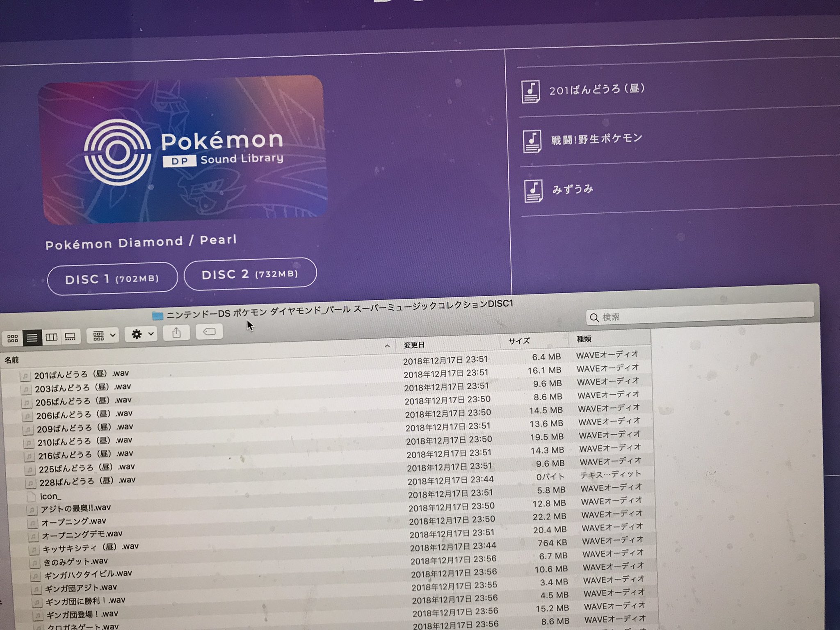The image size is (840, 630).
Task: Toggle sort direction arrow in header
Action: pos(387,346)
